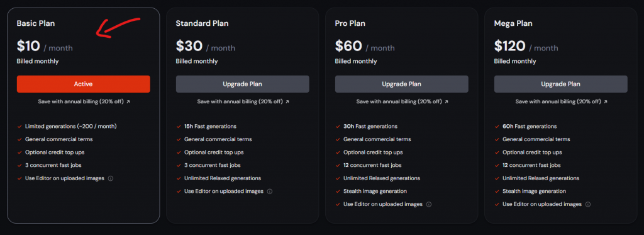Select the Basic Plan card title
This screenshot has width=644, height=235.
36,23
